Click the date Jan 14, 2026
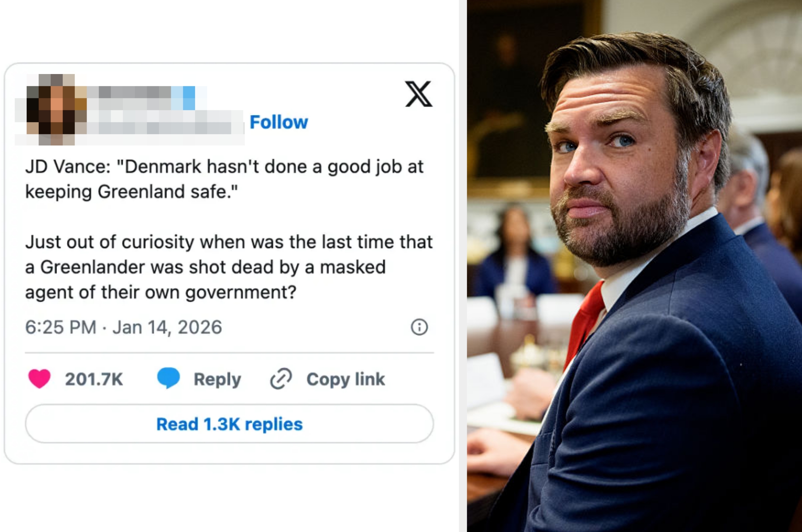 (x=168, y=327)
